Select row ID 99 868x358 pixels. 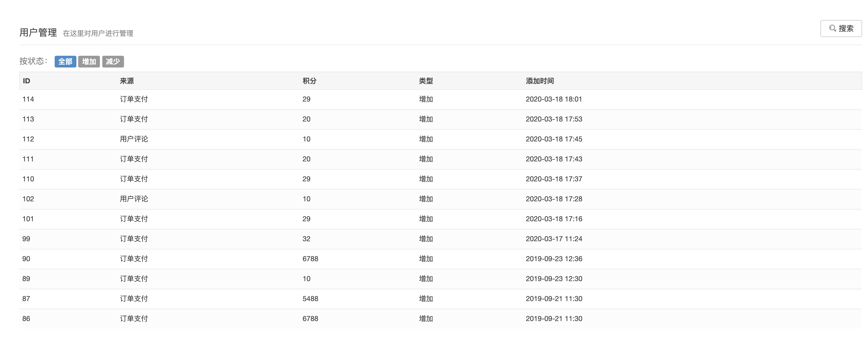tap(440, 239)
